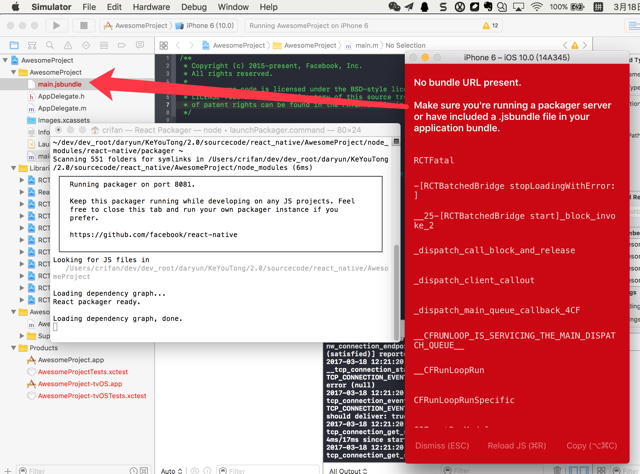Select AppDelegate.h file
Image resolution: width=640 pixels, height=474 pixels.
(x=61, y=96)
